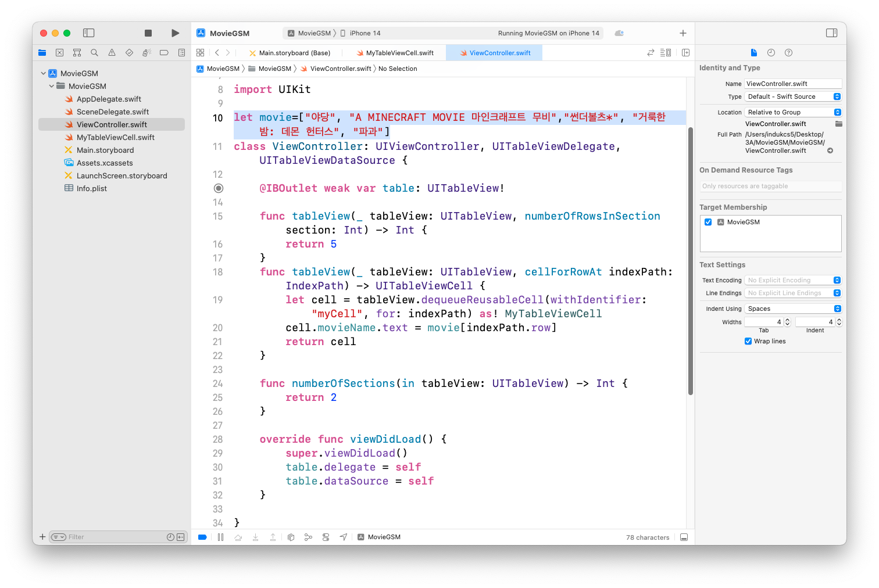Open the Issue navigator warning icon
Screen dimensions: 879x588
112,53
